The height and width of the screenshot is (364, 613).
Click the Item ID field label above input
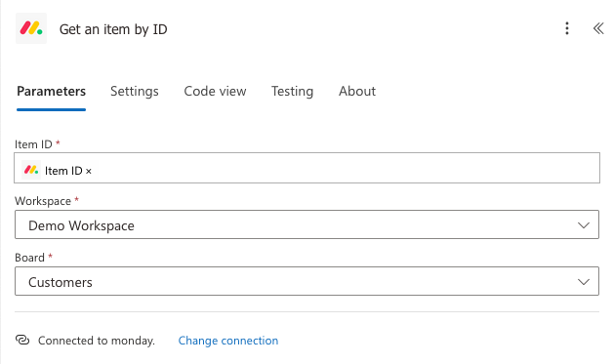pyautogui.click(x=33, y=144)
